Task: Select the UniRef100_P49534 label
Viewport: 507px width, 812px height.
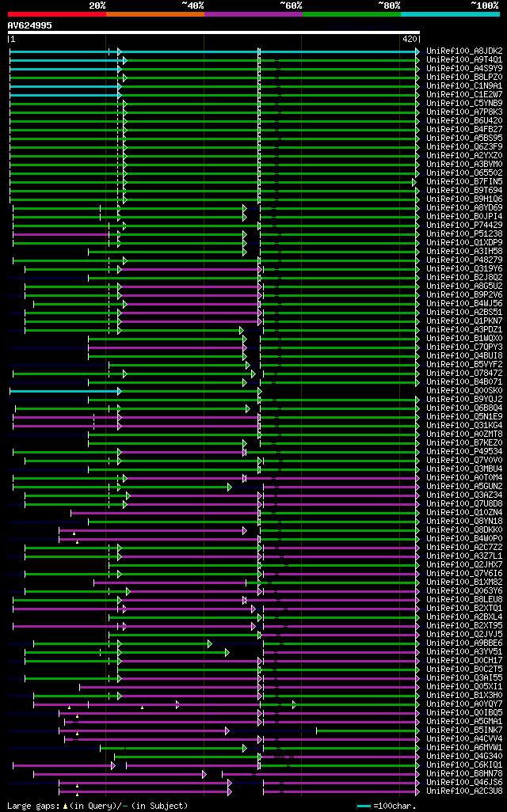Action: click(x=464, y=452)
